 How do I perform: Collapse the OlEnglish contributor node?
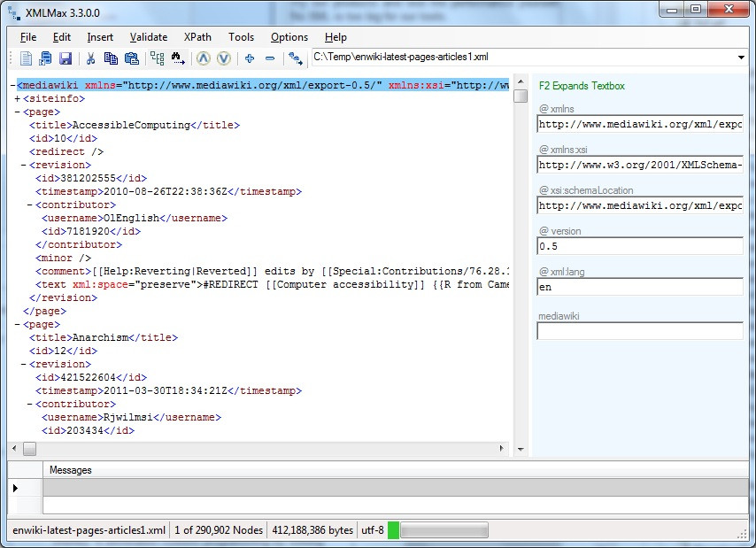pyautogui.click(x=30, y=205)
